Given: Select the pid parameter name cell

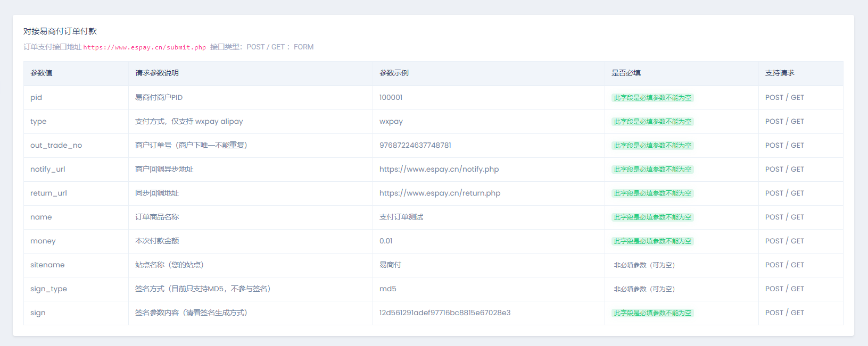Looking at the screenshot, I should point(36,97).
